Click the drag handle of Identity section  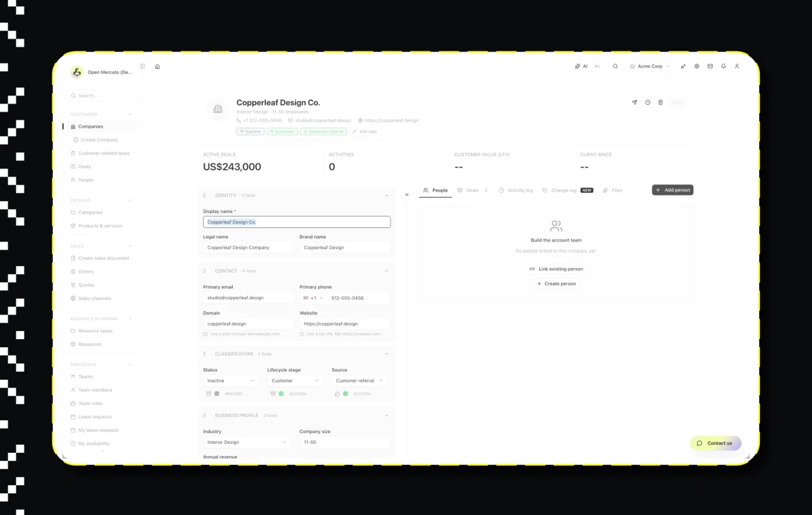point(204,196)
